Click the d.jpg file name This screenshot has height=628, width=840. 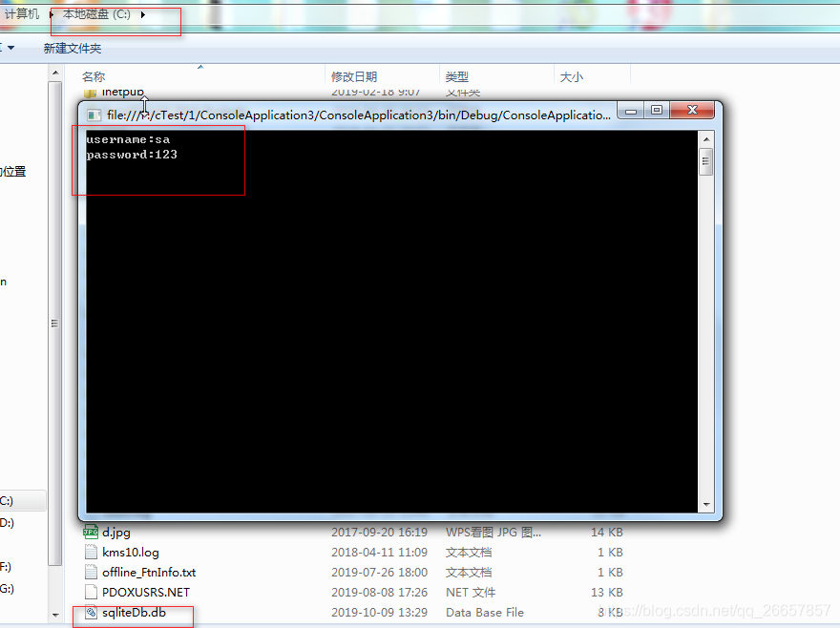point(116,533)
